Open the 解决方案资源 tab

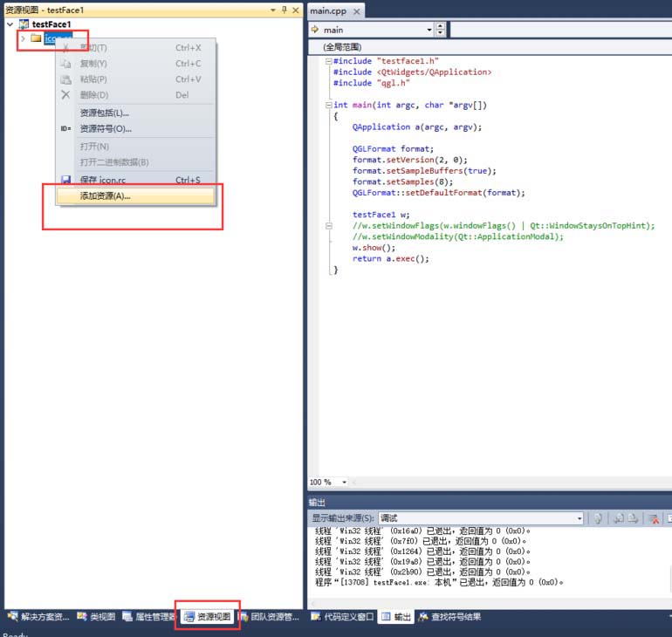(38, 617)
